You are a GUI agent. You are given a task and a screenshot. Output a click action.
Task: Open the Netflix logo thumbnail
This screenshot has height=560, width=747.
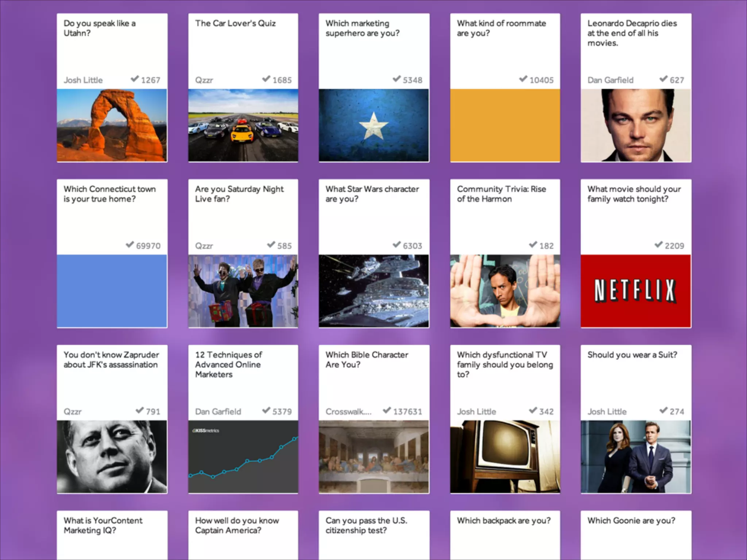point(636,291)
